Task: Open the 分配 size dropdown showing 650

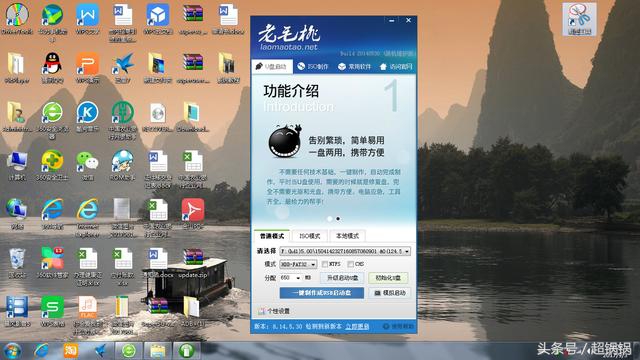Action: 291,278
